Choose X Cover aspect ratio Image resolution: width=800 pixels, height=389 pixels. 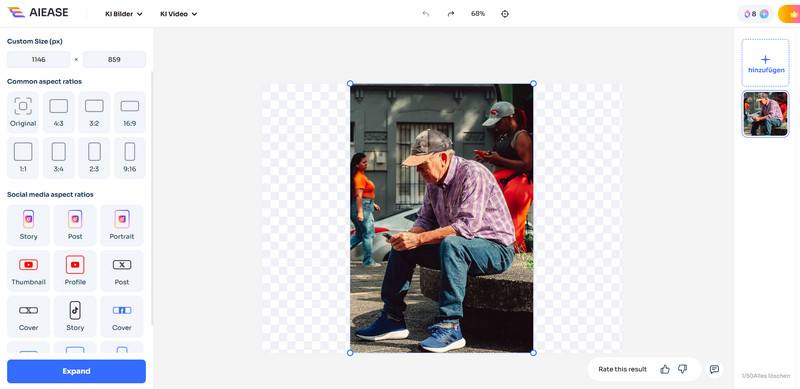[29, 317]
